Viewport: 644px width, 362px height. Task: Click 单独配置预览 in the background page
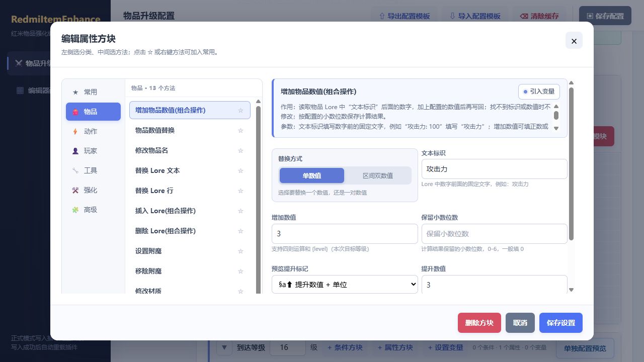585,348
